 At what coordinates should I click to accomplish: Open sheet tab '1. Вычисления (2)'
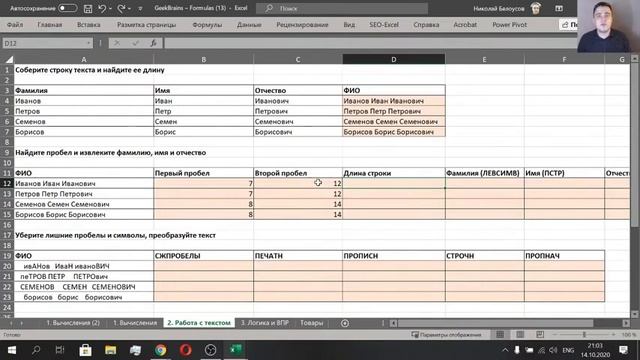(73, 323)
